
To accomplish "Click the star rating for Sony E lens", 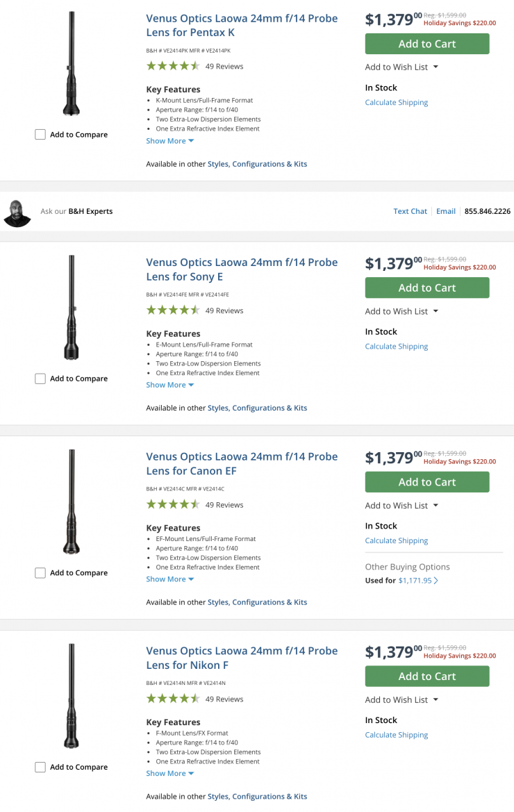I will [173, 310].
